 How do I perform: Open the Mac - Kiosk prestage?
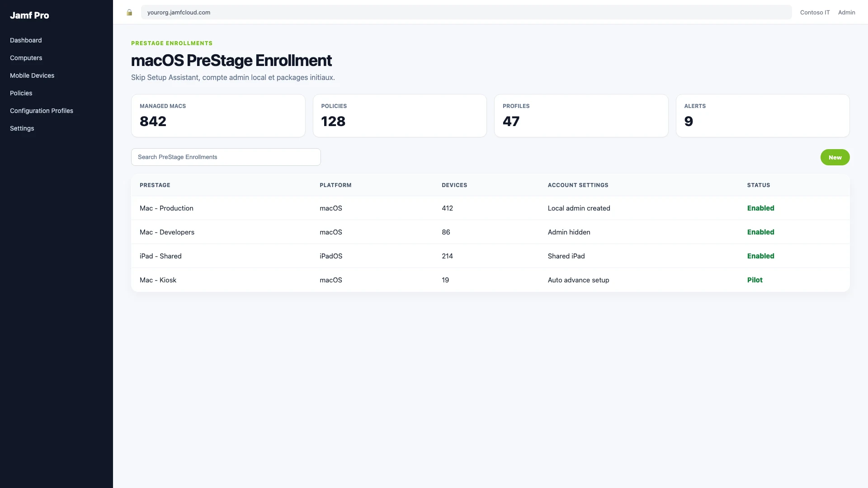(158, 280)
